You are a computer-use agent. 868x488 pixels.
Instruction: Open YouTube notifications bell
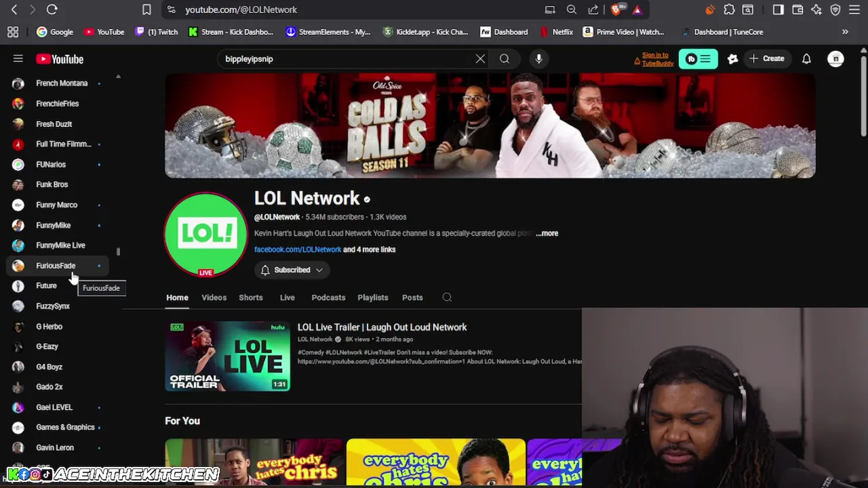point(806,59)
